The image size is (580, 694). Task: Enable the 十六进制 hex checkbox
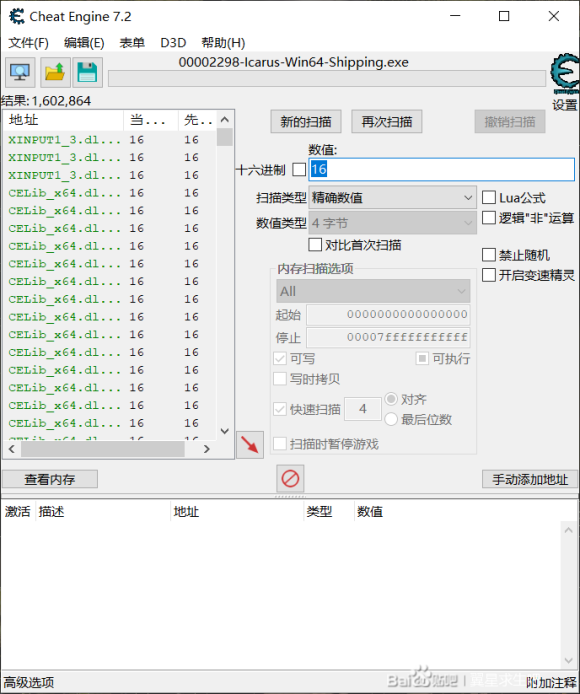[x=299, y=170]
